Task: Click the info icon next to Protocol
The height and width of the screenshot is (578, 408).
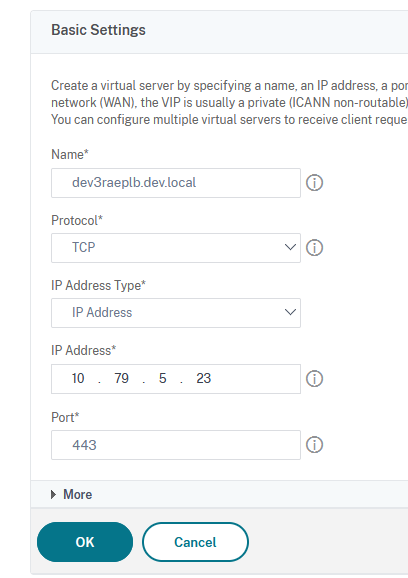Action: coord(314,248)
